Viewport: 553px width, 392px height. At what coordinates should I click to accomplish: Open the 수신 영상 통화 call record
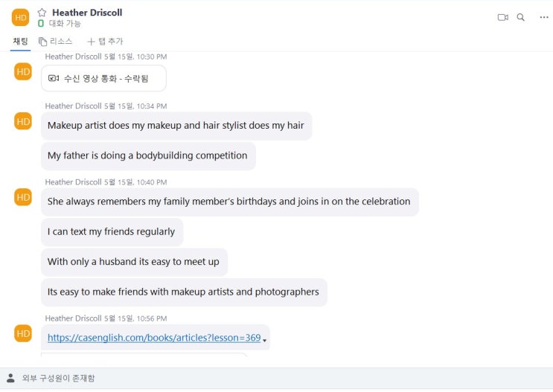coord(103,78)
